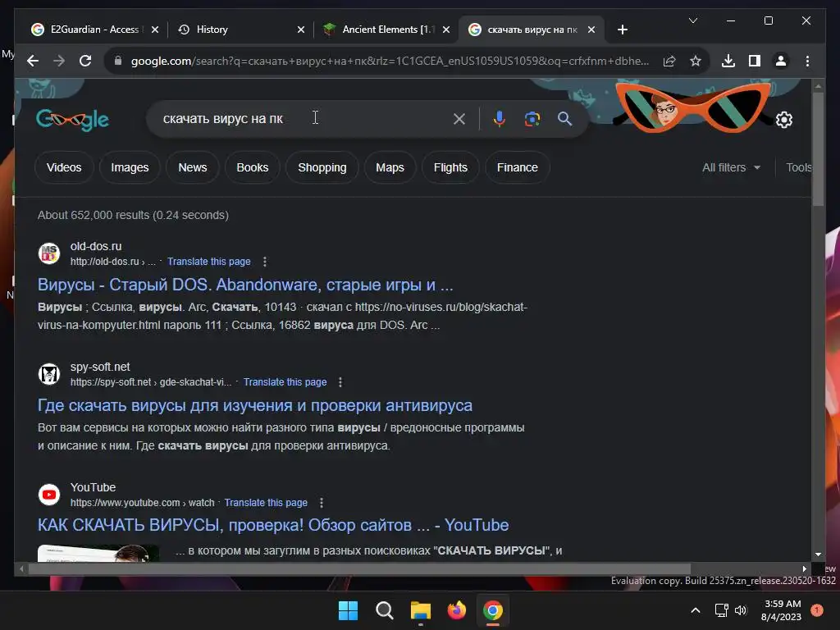Image resolution: width=840 pixels, height=630 pixels.
Task: Show hidden system tray icons
Action: pyautogui.click(x=696, y=610)
